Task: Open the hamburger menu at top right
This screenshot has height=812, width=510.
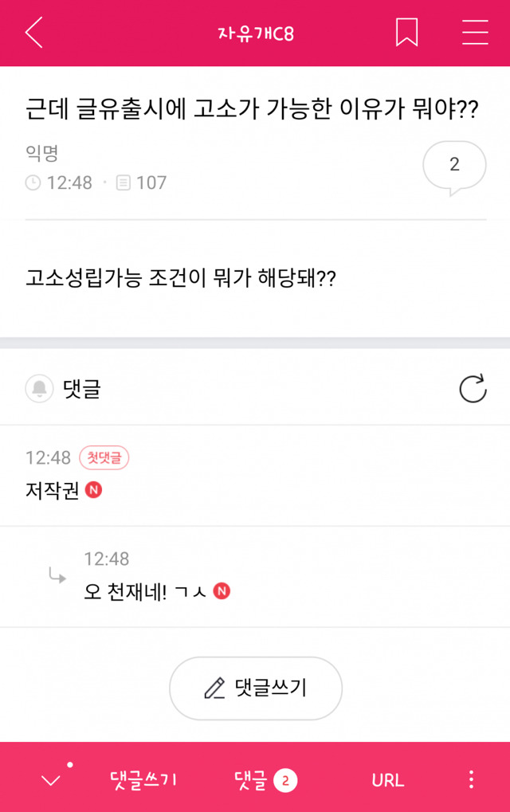Action: tap(473, 32)
